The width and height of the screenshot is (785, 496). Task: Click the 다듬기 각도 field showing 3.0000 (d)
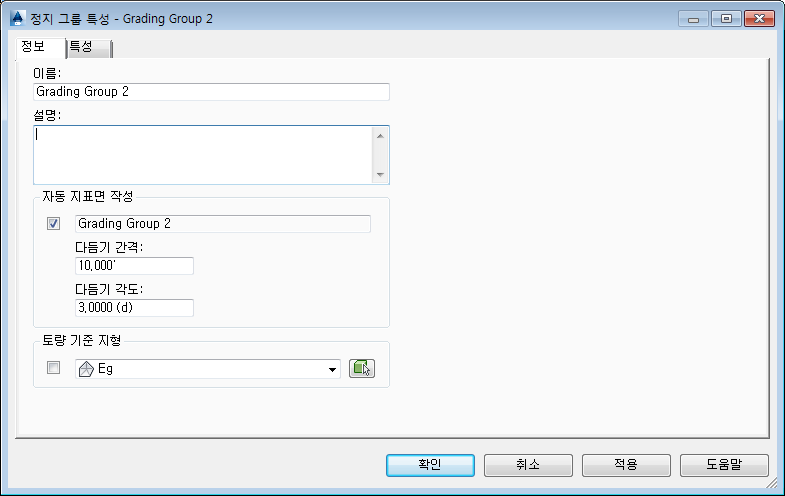pos(134,308)
